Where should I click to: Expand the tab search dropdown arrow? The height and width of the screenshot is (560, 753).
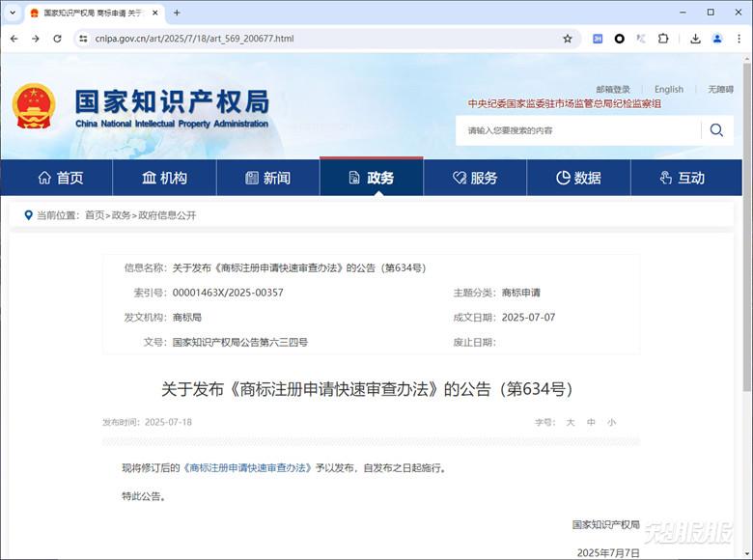point(11,13)
